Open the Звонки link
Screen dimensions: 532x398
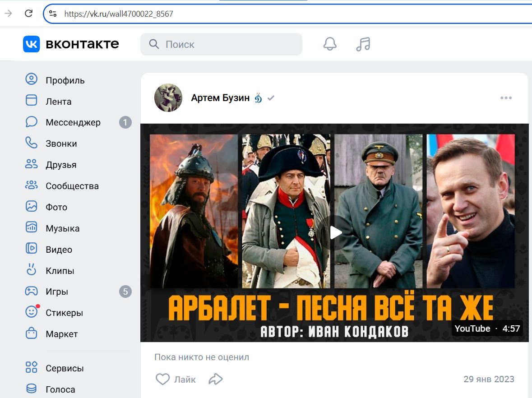click(x=61, y=144)
